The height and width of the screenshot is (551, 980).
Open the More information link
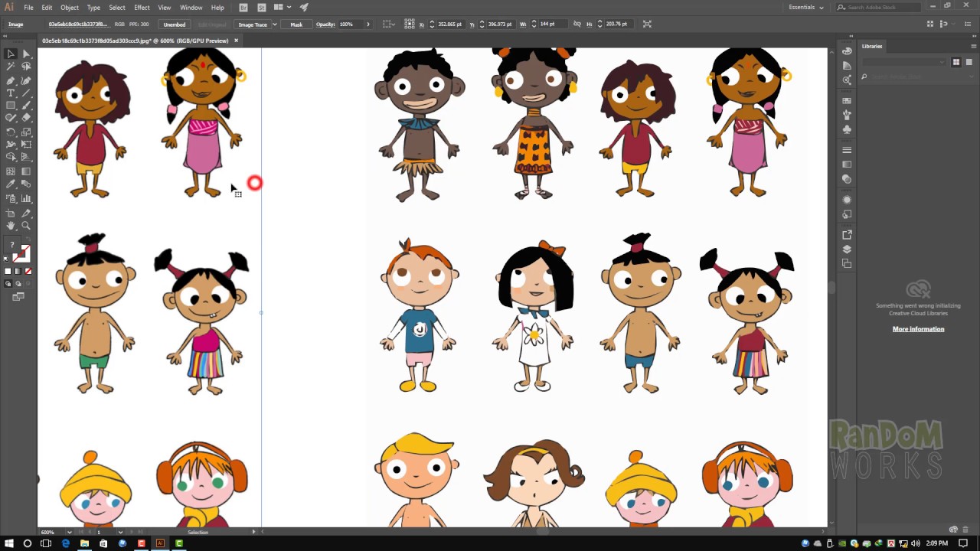(x=918, y=329)
